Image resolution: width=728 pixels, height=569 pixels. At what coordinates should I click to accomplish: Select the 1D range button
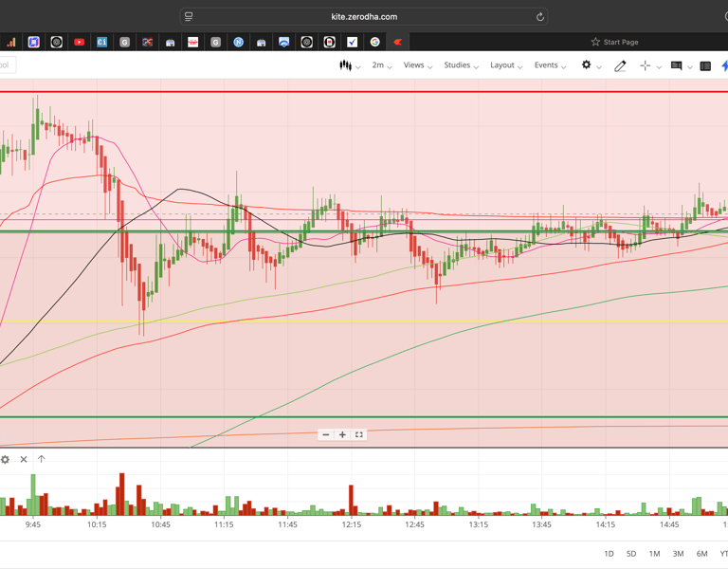(609, 554)
